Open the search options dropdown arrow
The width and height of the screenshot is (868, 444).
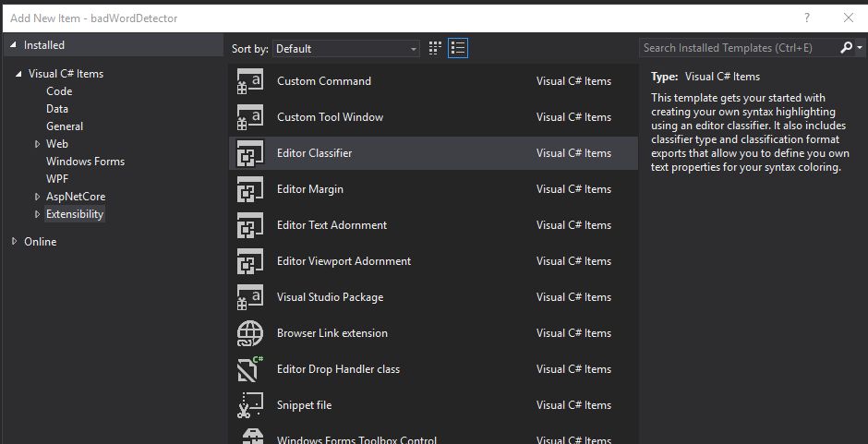[859, 48]
